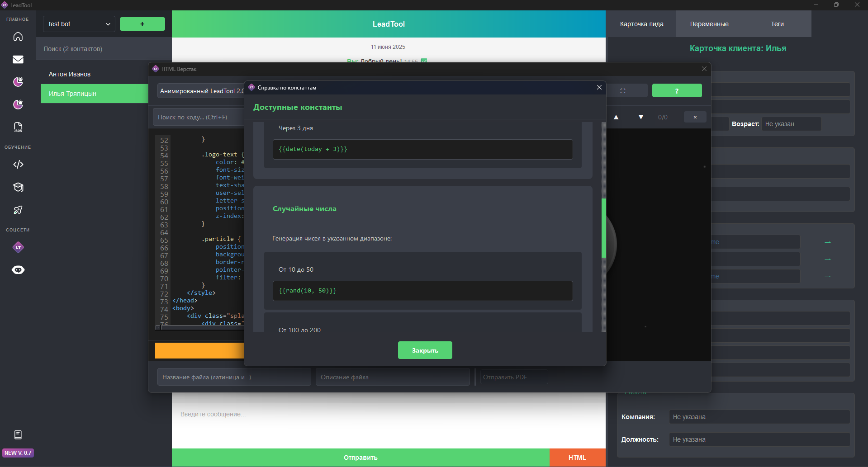
Task: Click the green Отправить button
Action: [360, 458]
